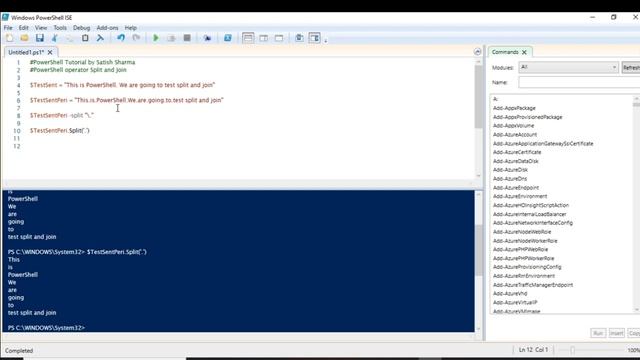Create a new script with New icon
Image resolution: width=640 pixels, height=360 pixels.
point(9,38)
